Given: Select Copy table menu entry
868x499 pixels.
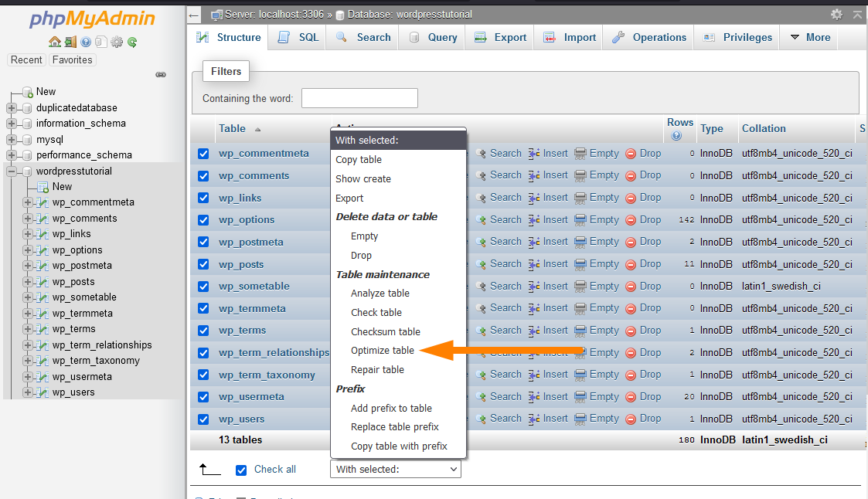Looking at the screenshot, I should tap(358, 159).
